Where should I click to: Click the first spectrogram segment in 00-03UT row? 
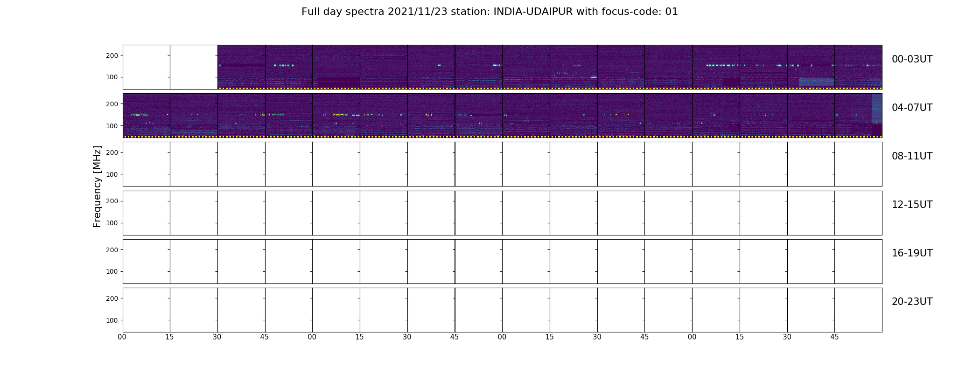[241, 67]
